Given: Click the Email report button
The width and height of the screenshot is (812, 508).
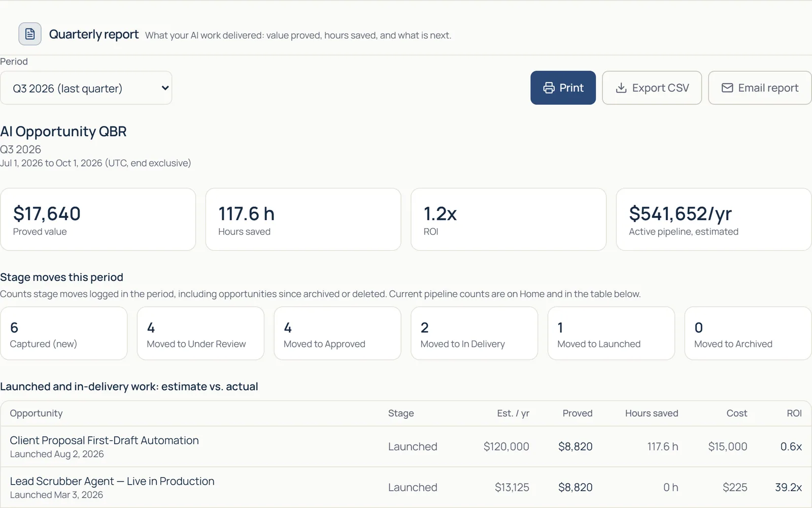Looking at the screenshot, I should [x=760, y=88].
